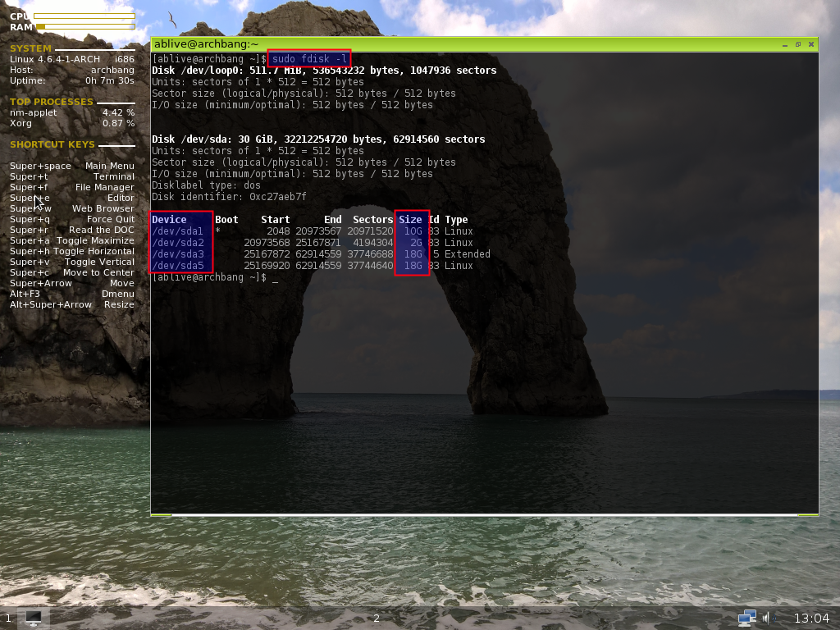This screenshot has width=840, height=630.
Task: Click the SYSTEM heading in Conky
Action: tap(30, 48)
